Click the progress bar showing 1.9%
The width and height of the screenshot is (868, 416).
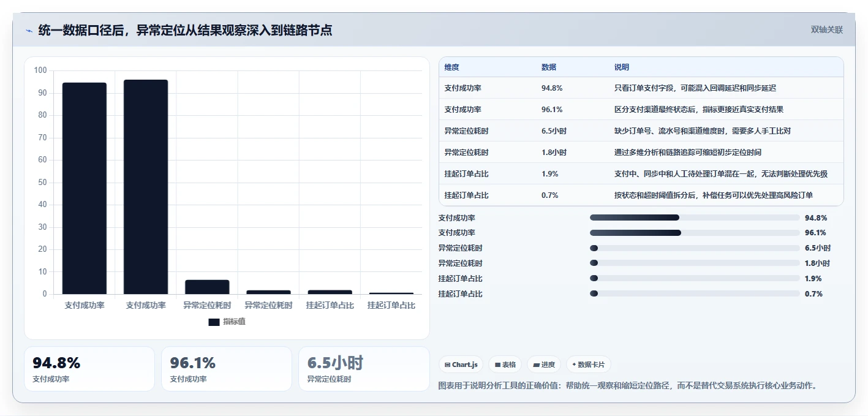tap(695, 279)
